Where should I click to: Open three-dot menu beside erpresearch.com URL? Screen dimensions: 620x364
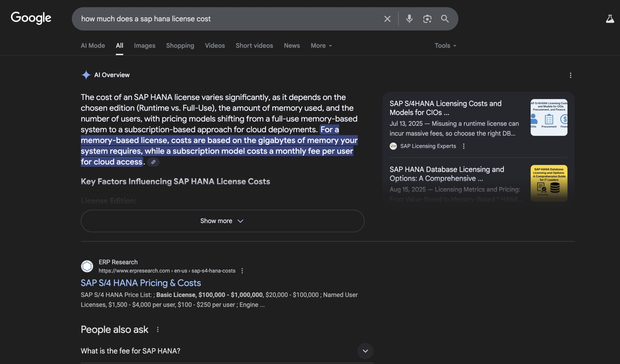pyautogui.click(x=242, y=271)
